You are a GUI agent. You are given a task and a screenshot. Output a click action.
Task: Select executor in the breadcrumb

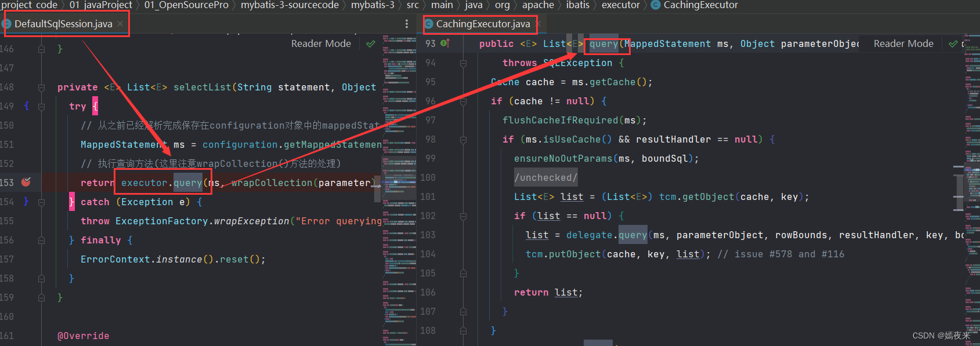(620, 5)
